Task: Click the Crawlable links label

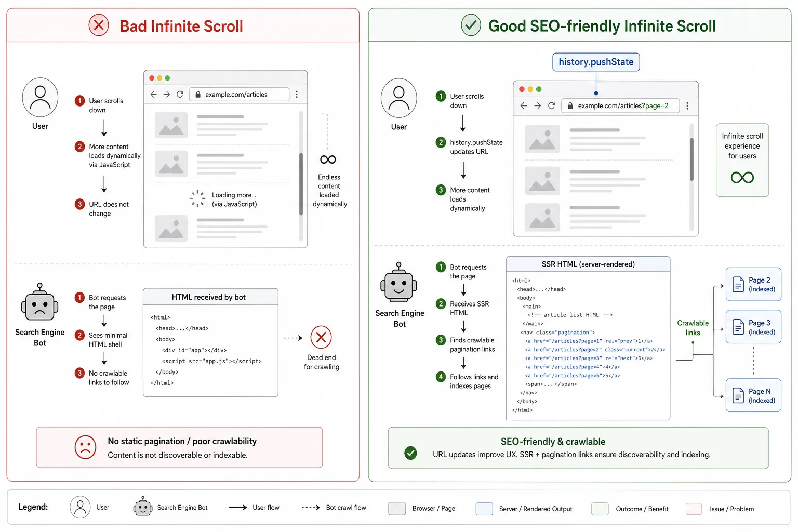Action: tap(693, 328)
